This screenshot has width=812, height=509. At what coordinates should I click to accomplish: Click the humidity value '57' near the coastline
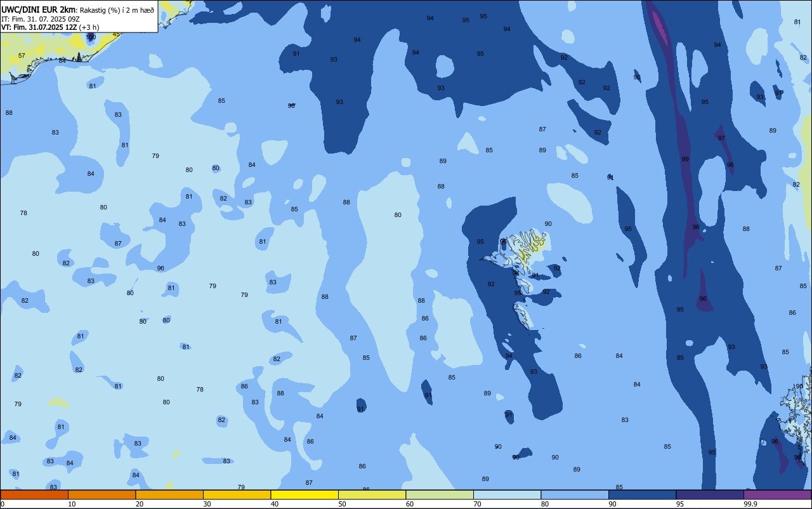tap(22, 56)
